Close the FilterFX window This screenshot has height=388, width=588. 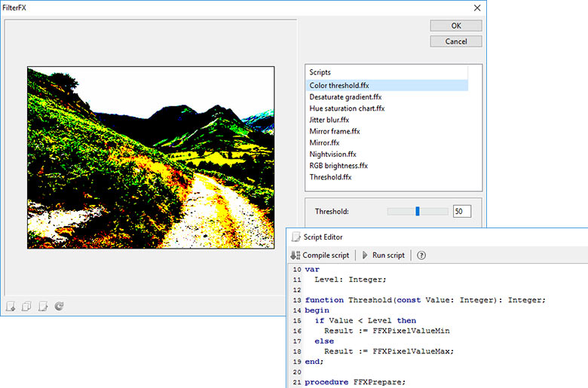click(477, 8)
